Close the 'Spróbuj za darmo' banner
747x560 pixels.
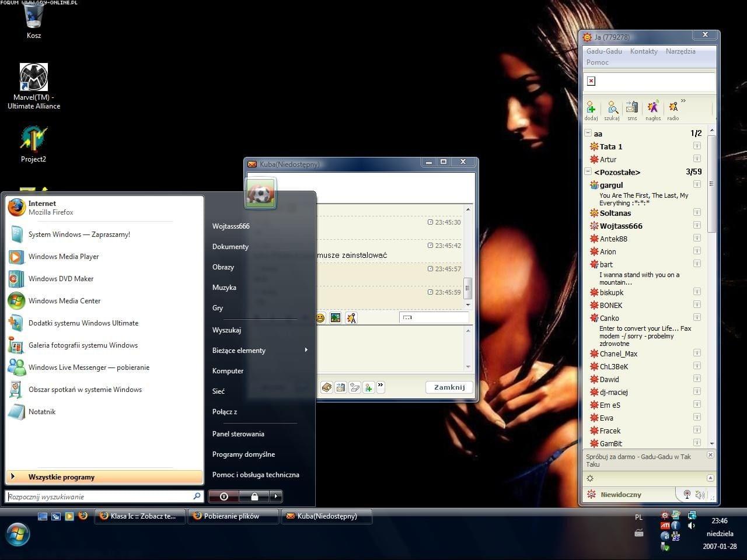710,455
